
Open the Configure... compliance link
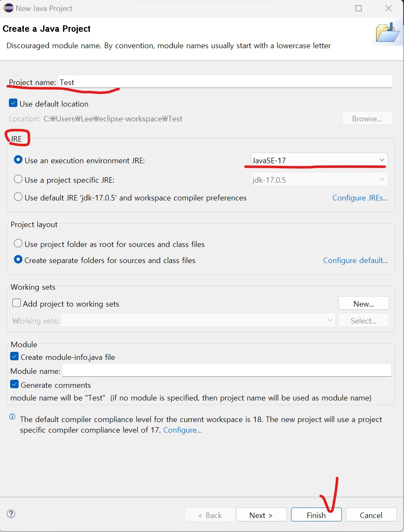(182, 430)
